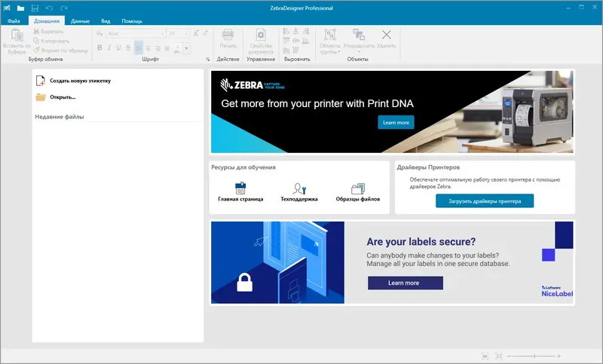This screenshot has height=364, width=603.
Task: Increase font size with the larger A icon
Action: (196, 33)
